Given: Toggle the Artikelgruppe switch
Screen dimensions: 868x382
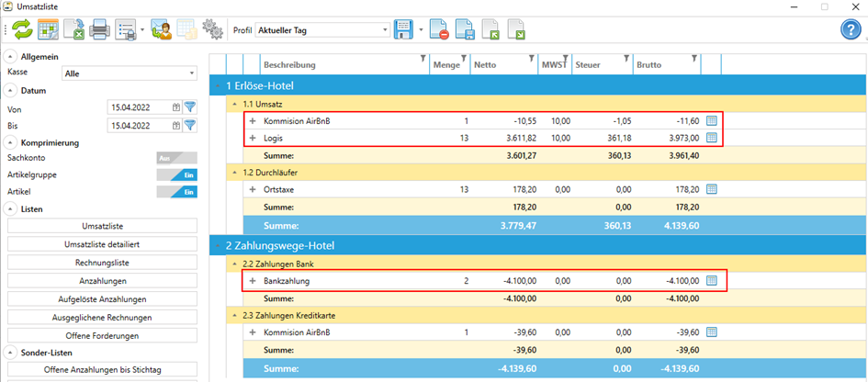Looking at the screenshot, I should [x=176, y=174].
